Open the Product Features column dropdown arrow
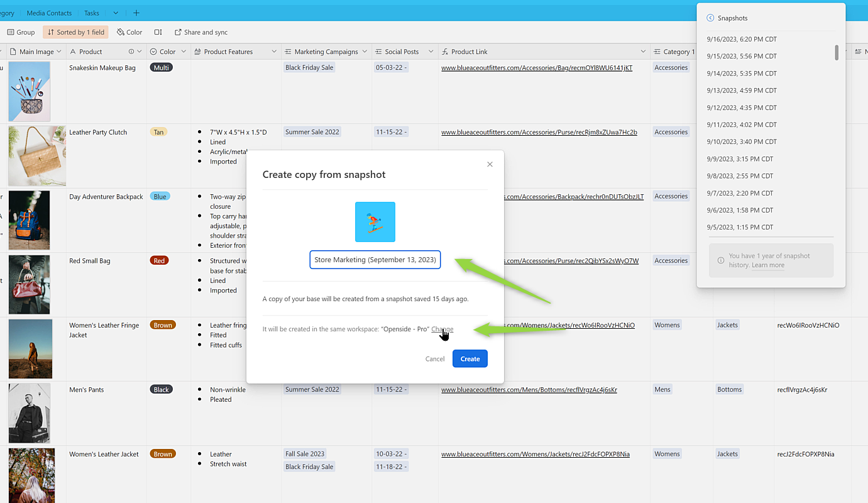 274,52
